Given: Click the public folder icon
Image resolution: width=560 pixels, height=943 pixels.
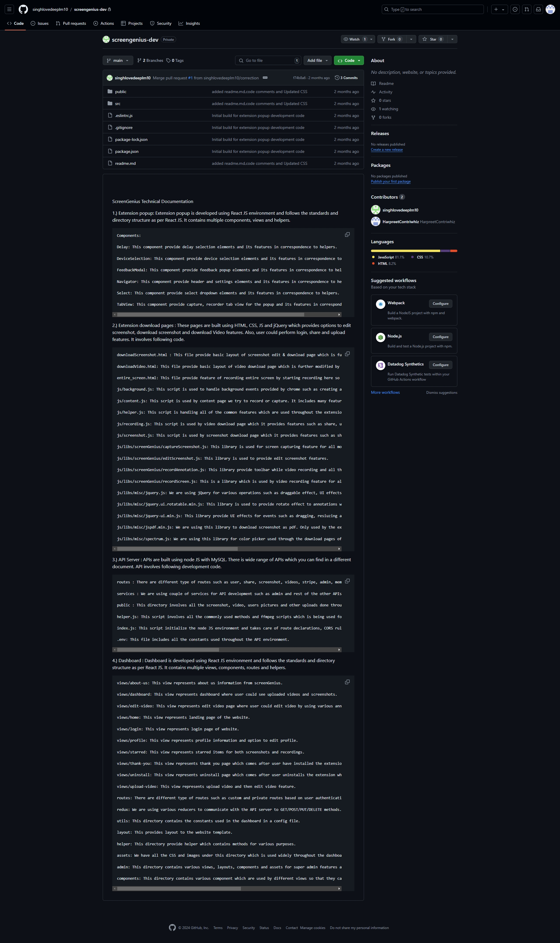Looking at the screenshot, I should [x=110, y=92].
